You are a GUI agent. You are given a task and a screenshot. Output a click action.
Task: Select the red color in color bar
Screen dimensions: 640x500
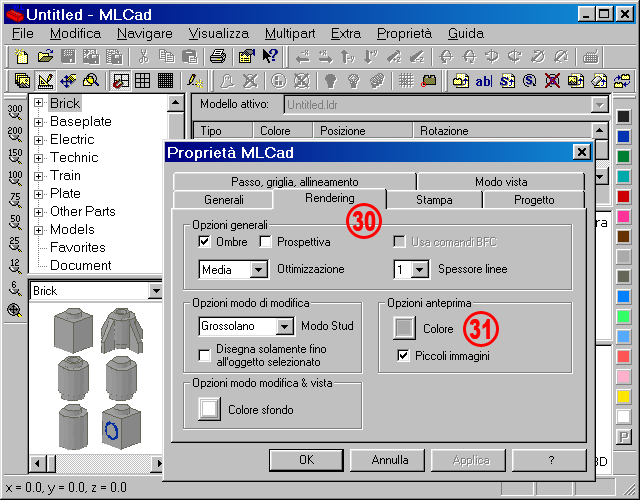623,196
